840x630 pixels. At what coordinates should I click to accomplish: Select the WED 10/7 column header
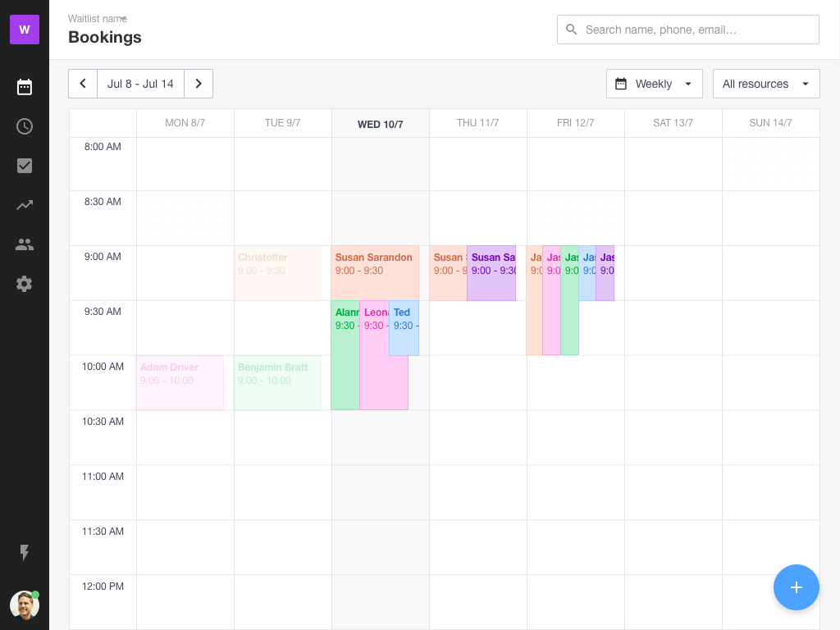pyautogui.click(x=380, y=124)
